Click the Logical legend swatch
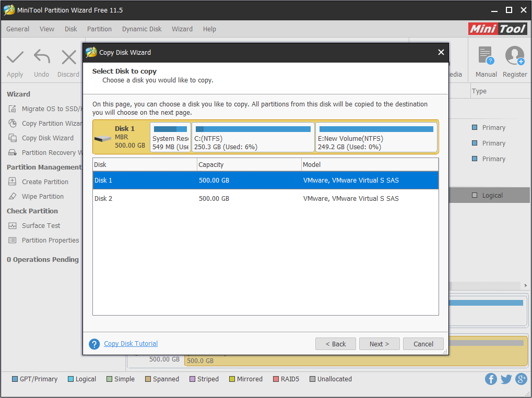 coord(70,379)
